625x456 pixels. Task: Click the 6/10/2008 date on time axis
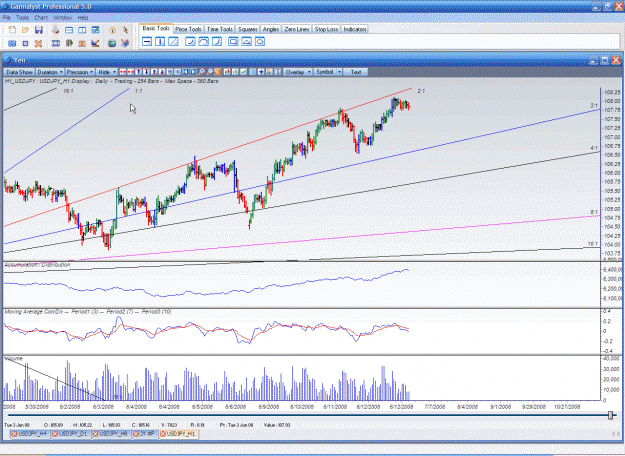302,407
